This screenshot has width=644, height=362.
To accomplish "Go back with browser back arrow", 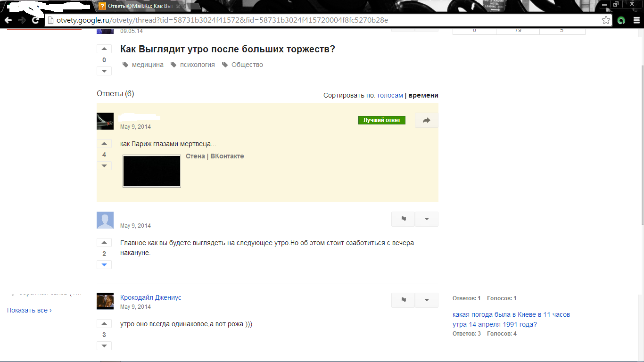I will [x=8, y=20].
